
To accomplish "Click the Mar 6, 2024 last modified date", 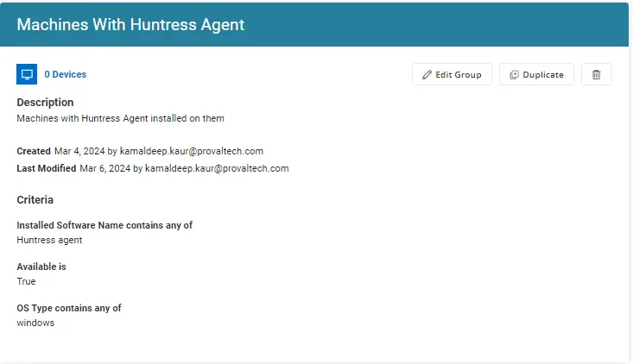I will pos(105,168).
